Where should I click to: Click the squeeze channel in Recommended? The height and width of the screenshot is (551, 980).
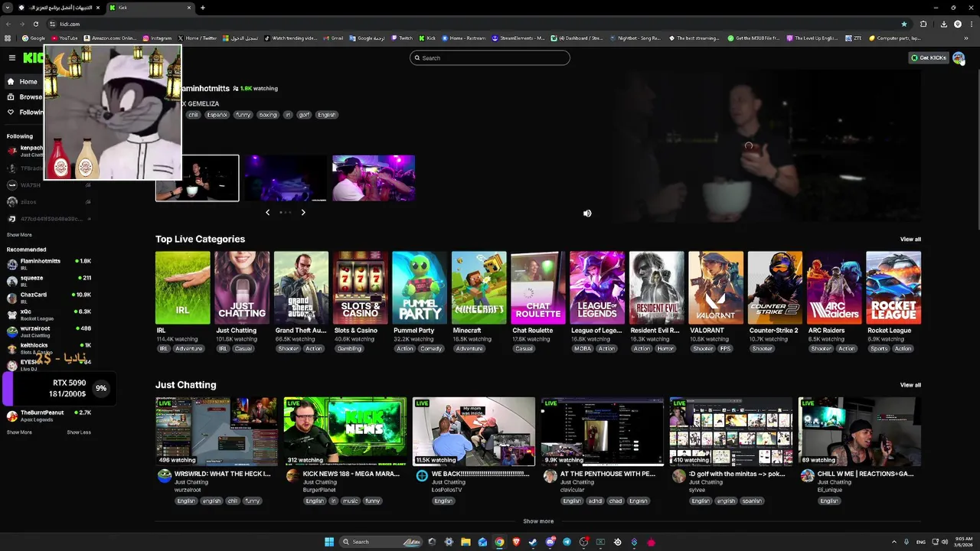click(49, 281)
